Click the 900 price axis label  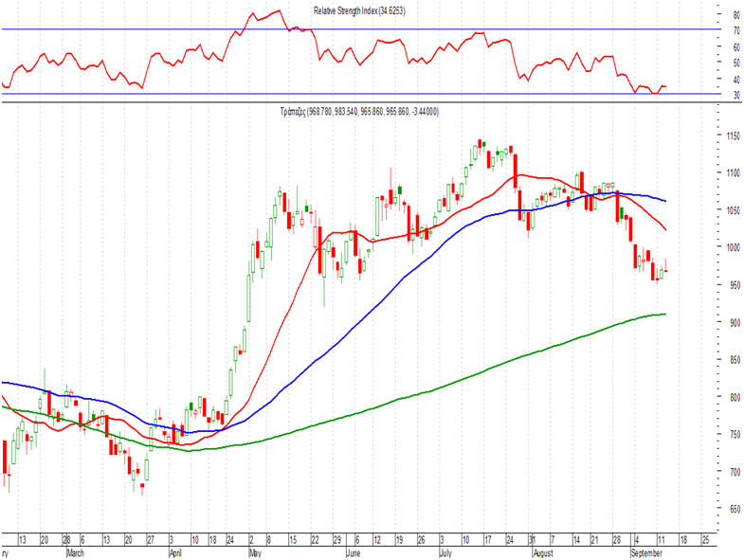tap(735, 323)
